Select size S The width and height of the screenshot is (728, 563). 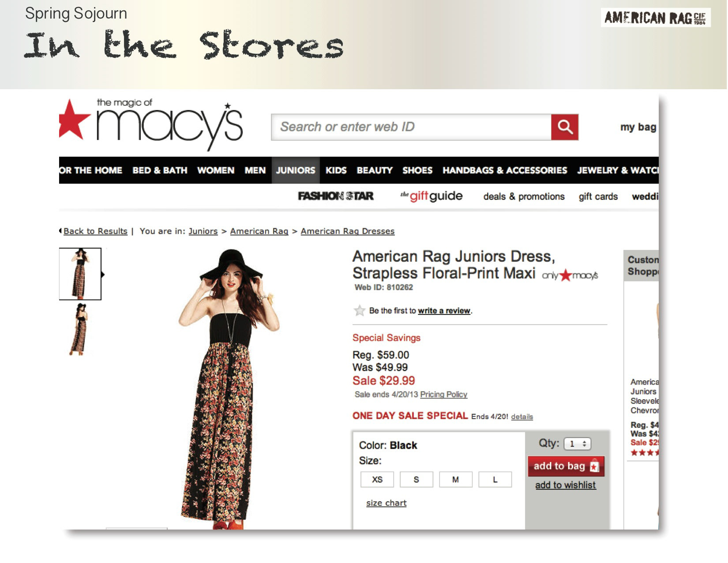pyautogui.click(x=417, y=480)
